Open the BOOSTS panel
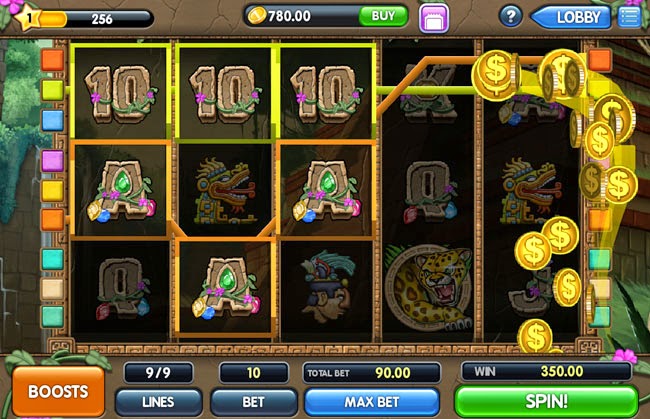 click(58, 391)
